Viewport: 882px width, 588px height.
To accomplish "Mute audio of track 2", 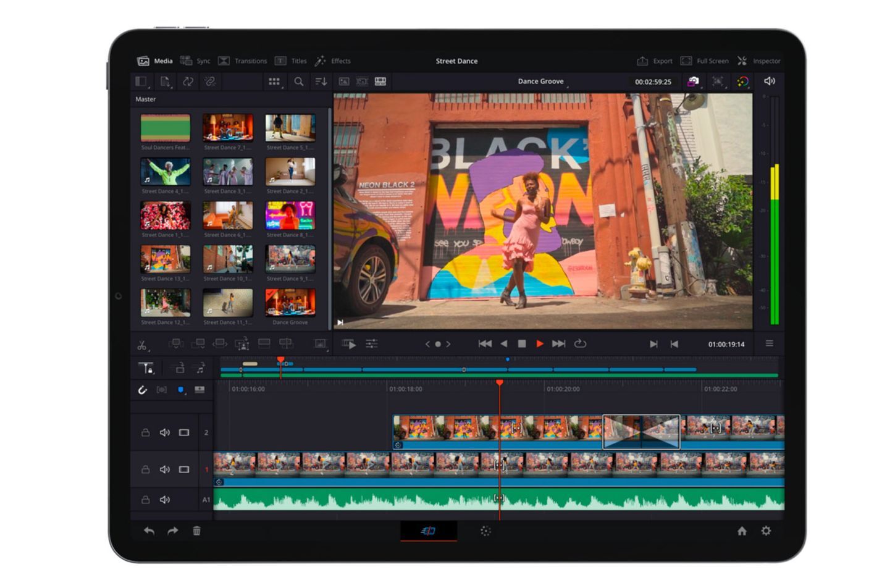I will click(165, 433).
